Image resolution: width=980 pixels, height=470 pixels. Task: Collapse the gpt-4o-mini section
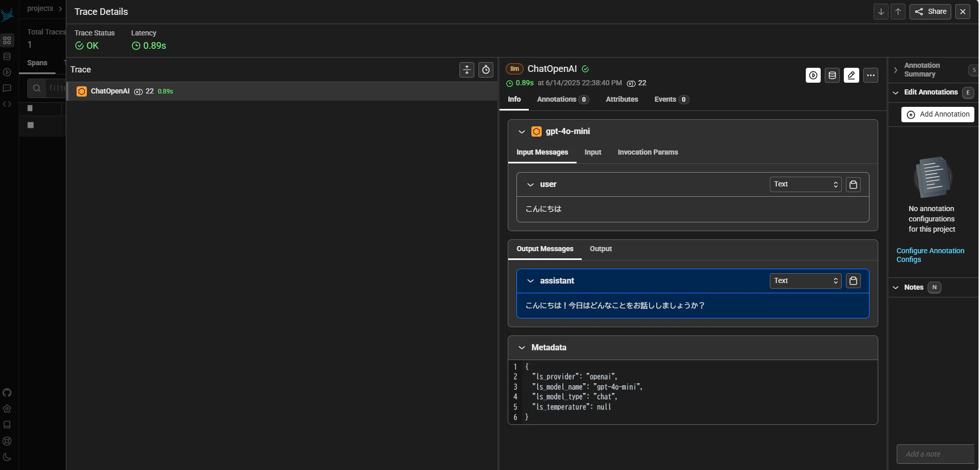[x=522, y=132]
